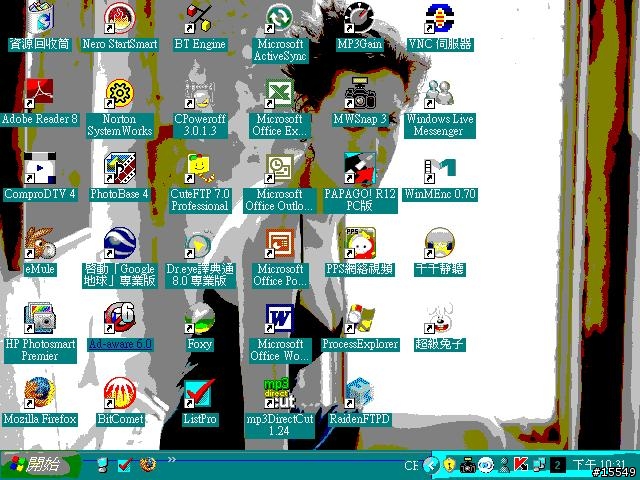Click the taskbar clock showing 下午 10:31
Viewport: 640px width, 480px height.
[x=599, y=465]
